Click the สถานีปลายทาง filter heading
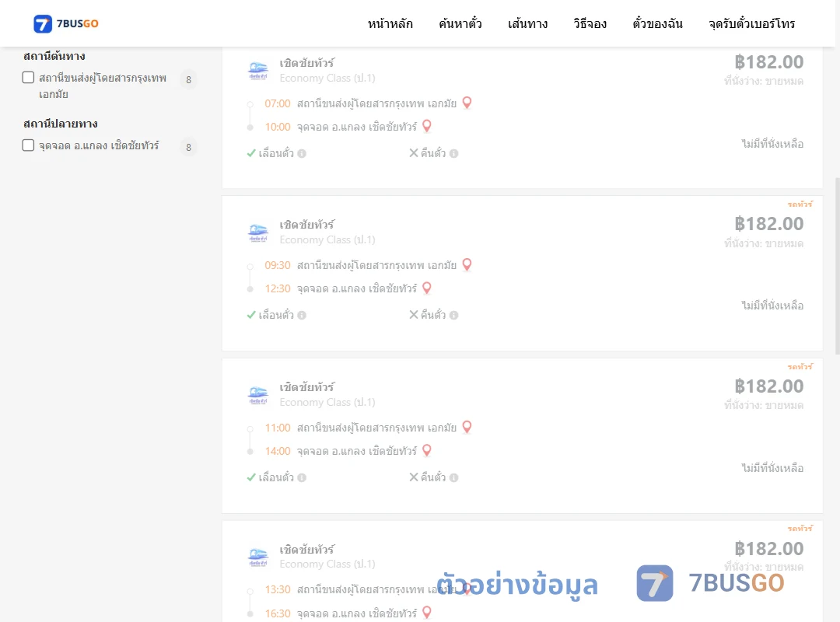The width and height of the screenshot is (840, 622). pyautogui.click(x=61, y=124)
